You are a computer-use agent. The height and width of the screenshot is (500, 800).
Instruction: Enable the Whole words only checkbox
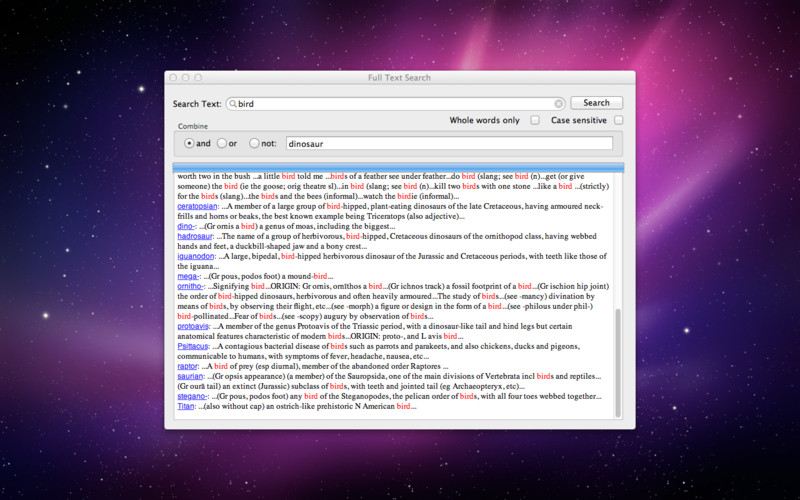(x=535, y=120)
